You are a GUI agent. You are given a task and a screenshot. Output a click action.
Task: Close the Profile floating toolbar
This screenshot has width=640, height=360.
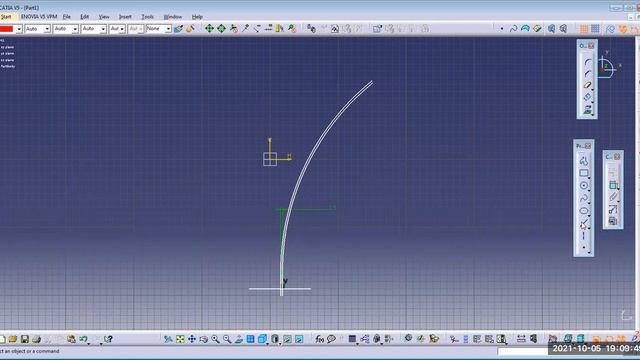(588, 146)
